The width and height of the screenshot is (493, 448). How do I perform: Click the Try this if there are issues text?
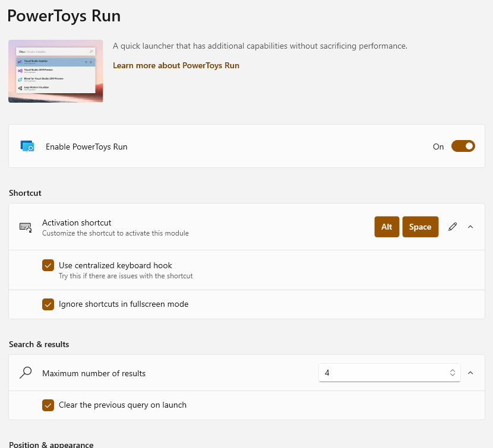pyautogui.click(x=126, y=276)
